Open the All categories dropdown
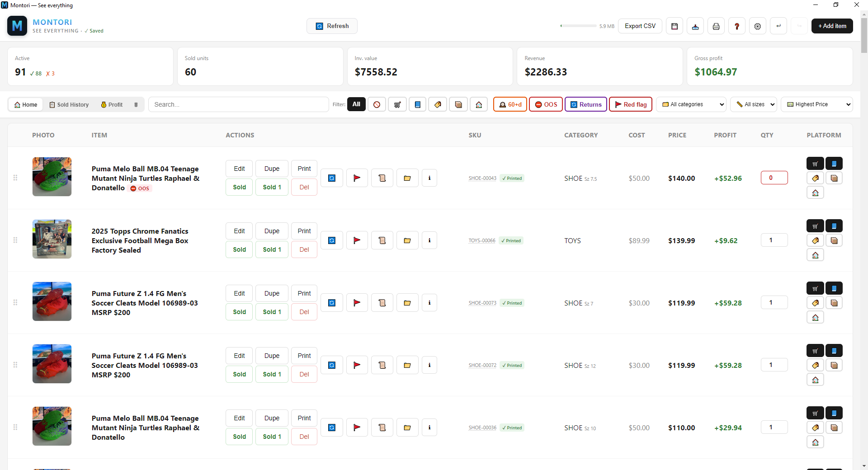The width and height of the screenshot is (868, 470). tap(691, 104)
